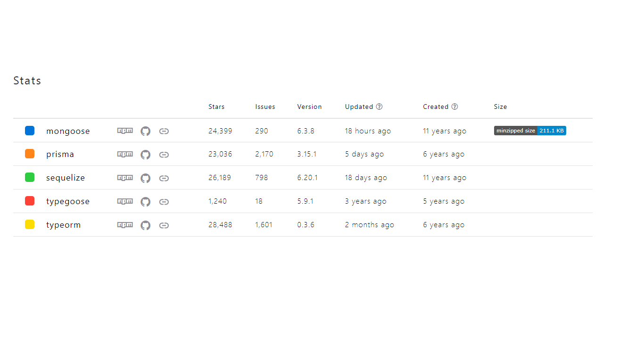
Task: Visit typeorm's GitHub repository icon
Action: (x=146, y=225)
